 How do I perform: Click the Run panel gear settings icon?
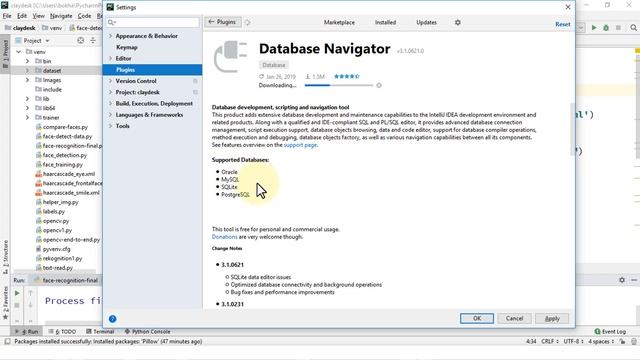(622, 280)
